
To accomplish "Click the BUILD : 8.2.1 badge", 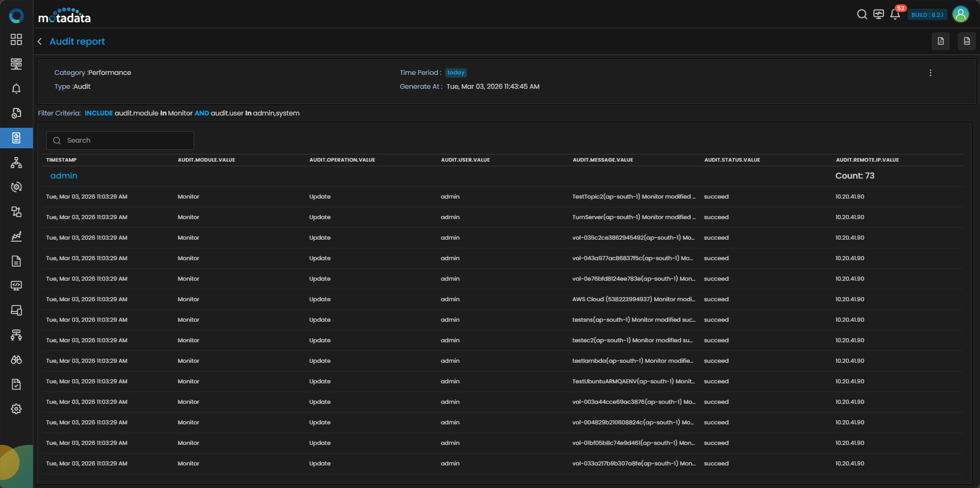I will point(927,15).
